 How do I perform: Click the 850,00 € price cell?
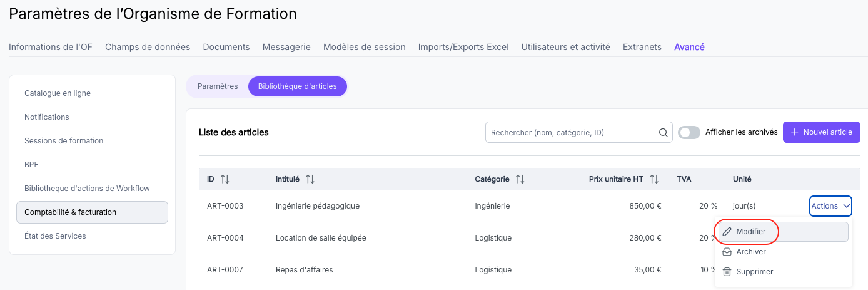pos(645,206)
